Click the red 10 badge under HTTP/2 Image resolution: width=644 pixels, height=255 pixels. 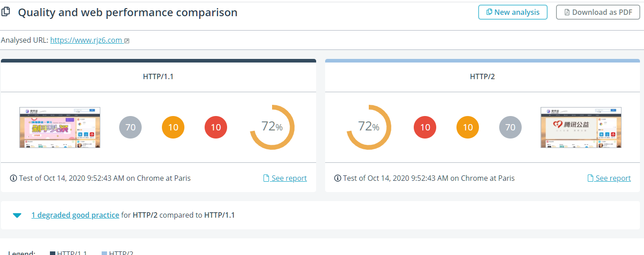[425, 127]
